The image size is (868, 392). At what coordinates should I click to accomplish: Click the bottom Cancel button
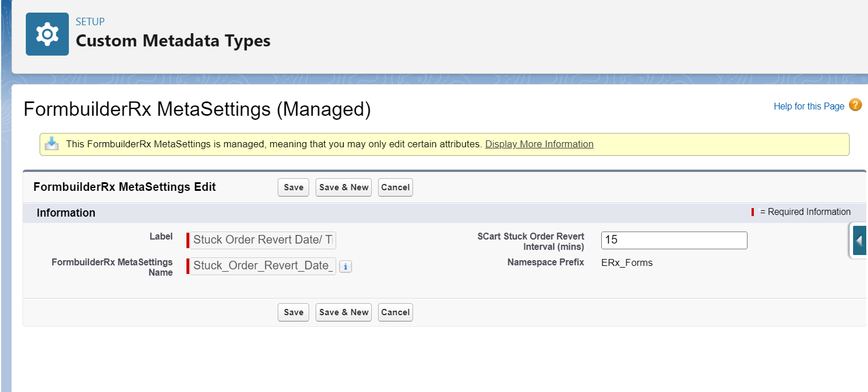395,312
